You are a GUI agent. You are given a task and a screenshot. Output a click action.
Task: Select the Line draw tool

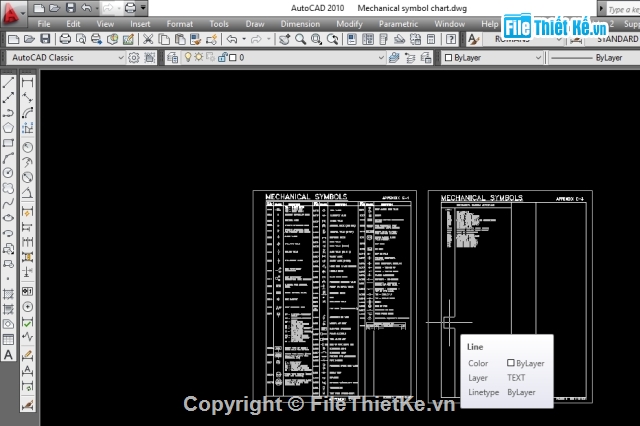pyautogui.click(x=9, y=83)
